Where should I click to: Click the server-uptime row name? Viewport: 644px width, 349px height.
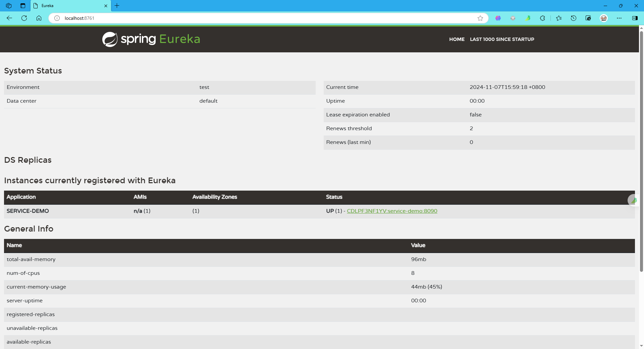click(24, 300)
